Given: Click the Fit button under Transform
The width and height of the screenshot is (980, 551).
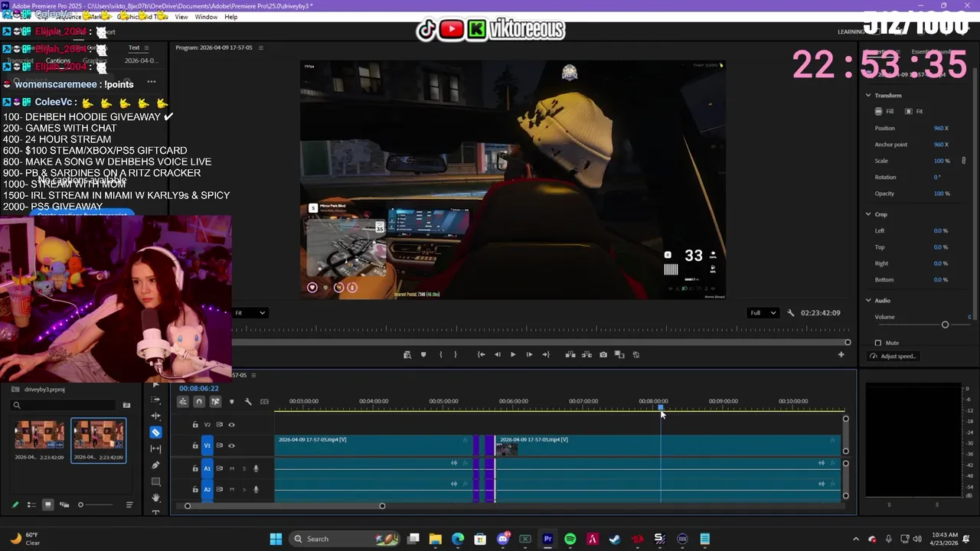Looking at the screenshot, I should click(x=914, y=112).
